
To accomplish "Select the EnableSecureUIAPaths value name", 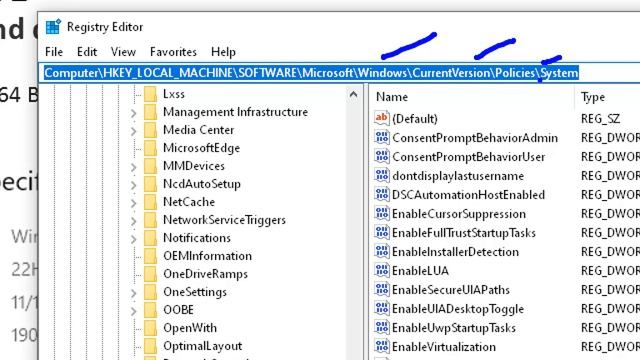I will coord(451,290).
